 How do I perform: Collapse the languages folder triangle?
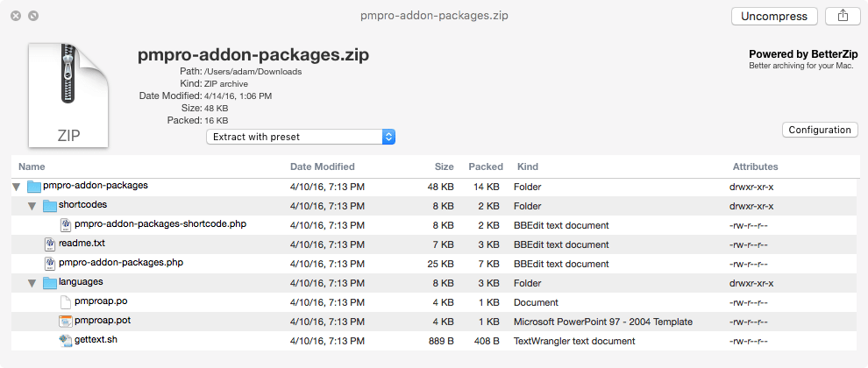[32, 283]
